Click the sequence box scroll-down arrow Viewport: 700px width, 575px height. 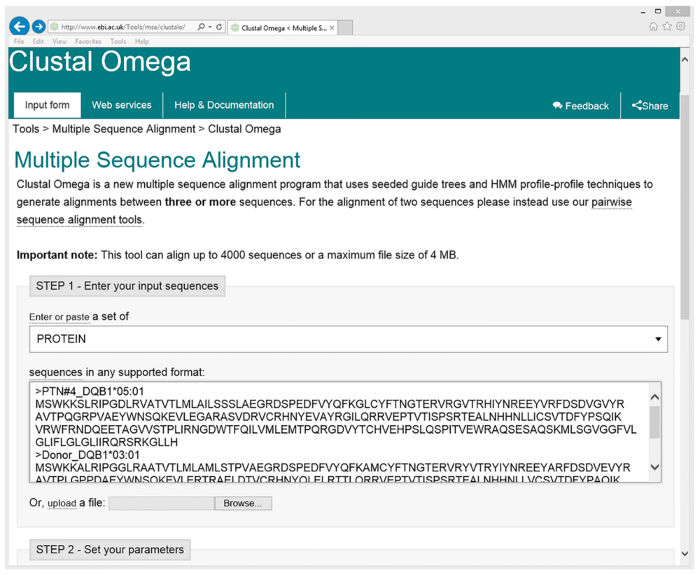pyautogui.click(x=655, y=467)
